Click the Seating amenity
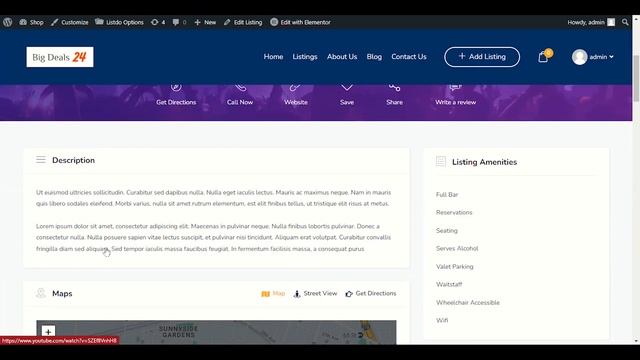The image size is (640, 360). coord(447,231)
